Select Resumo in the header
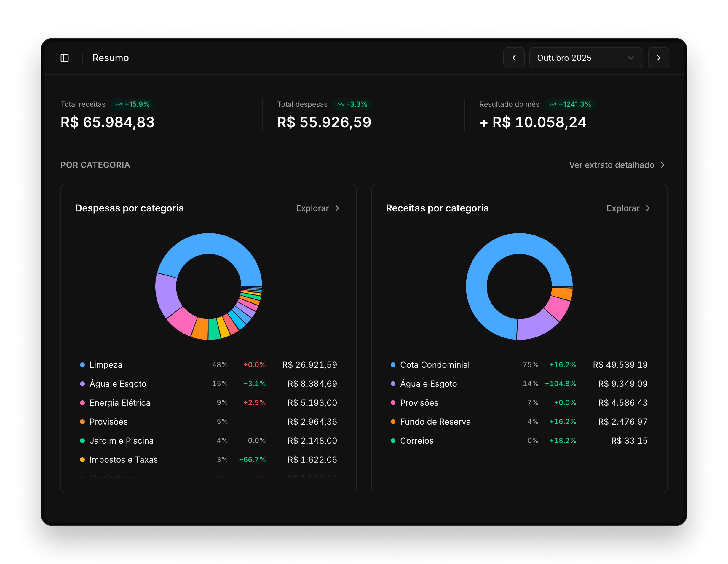Screen dimensions: 728x564 [x=110, y=58]
